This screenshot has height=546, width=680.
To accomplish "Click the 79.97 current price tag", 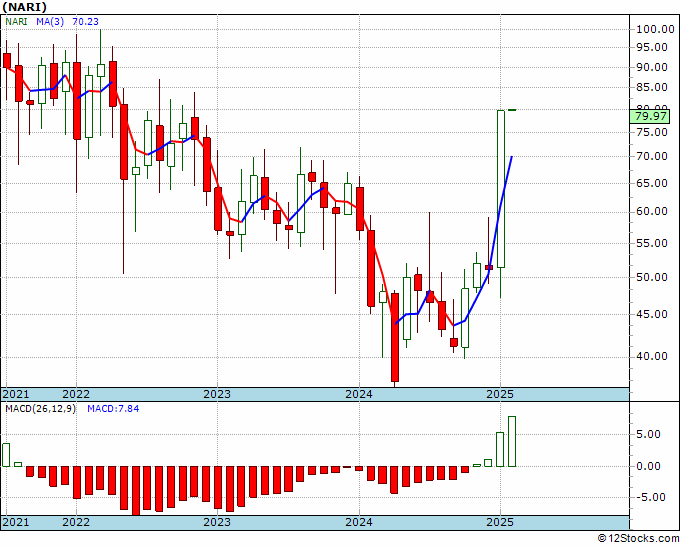I will [650, 116].
